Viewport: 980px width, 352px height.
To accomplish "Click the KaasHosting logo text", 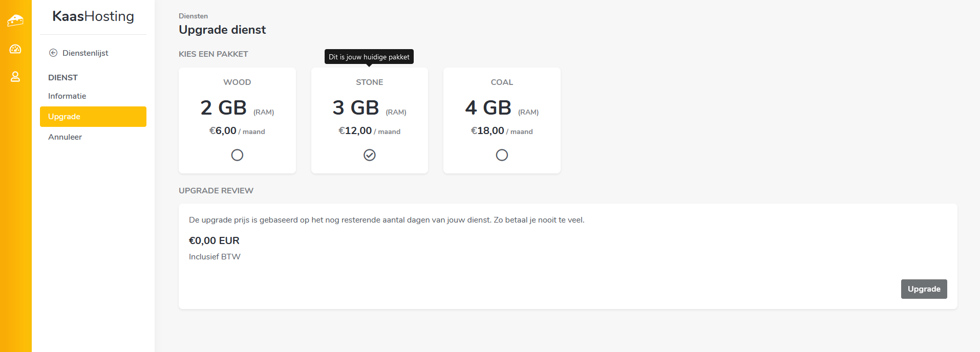I will point(93,16).
